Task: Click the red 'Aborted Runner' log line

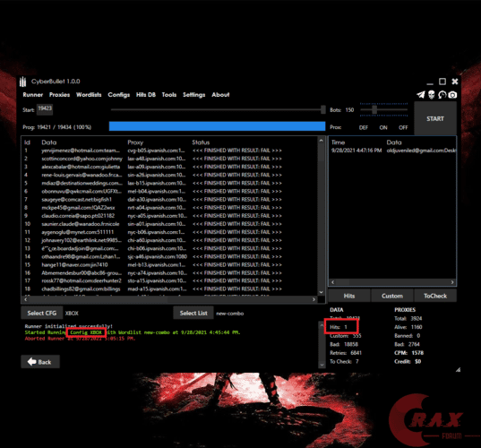Action: coord(80,339)
